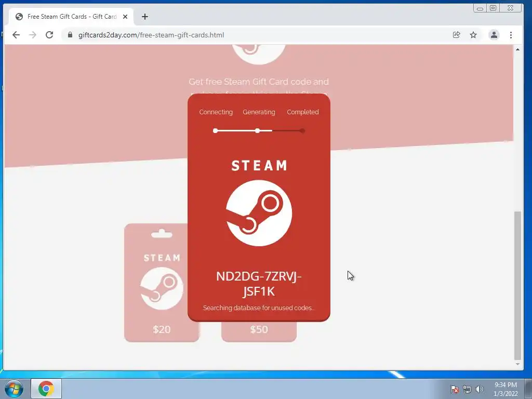Click the first progress bar dot
The width and height of the screenshot is (532, 399).
215,130
